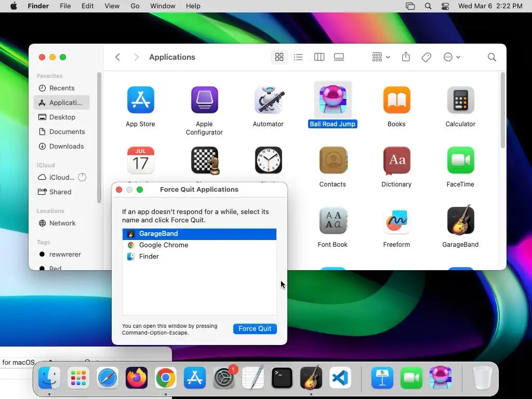Screen dimensions: 532x399
Task: Open the View menu
Action: point(112,6)
